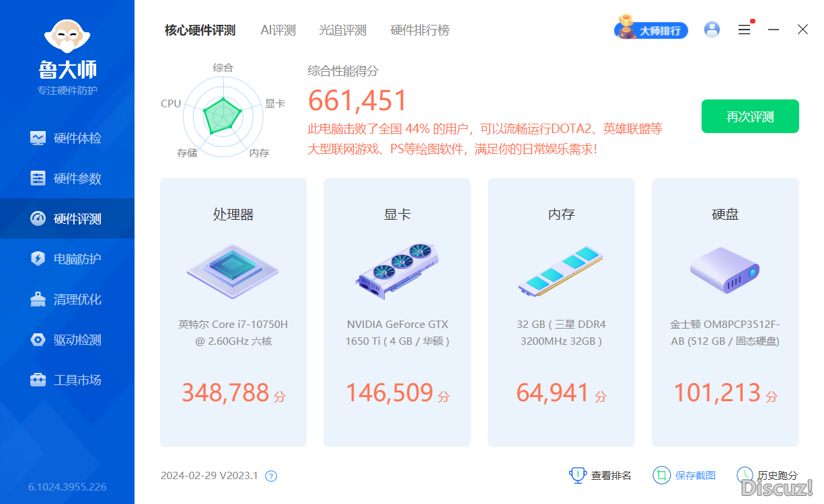Click the radar chart CPU axis label
824x504 pixels.
tap(171, 103)
